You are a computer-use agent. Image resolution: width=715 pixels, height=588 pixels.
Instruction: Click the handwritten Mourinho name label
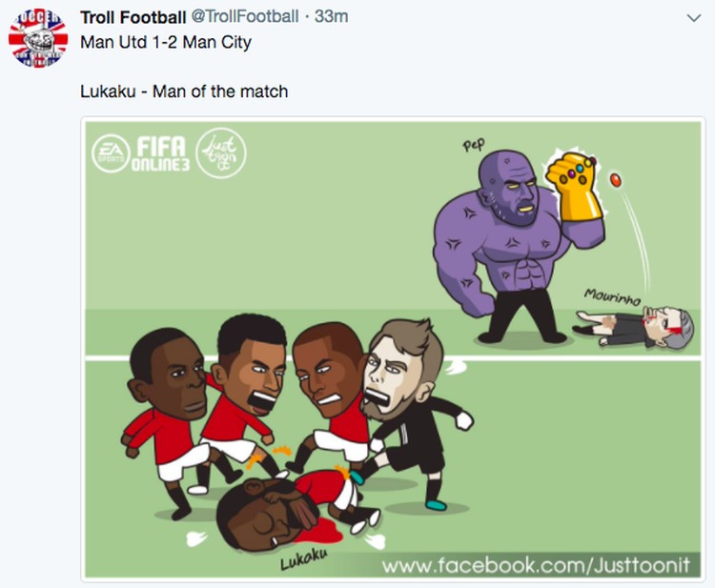point(612,296)
